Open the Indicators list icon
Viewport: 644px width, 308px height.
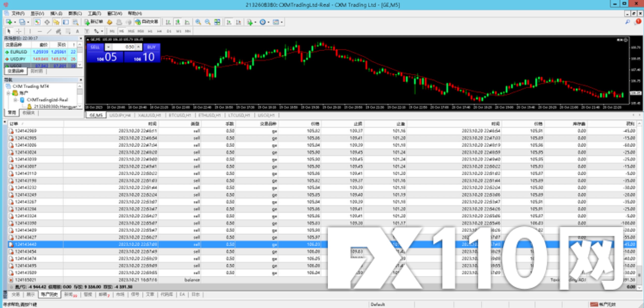pos(250,22)
